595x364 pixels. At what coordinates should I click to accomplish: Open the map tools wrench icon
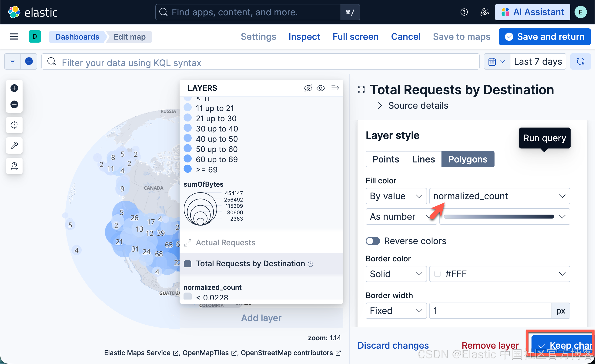click(14, 145)
